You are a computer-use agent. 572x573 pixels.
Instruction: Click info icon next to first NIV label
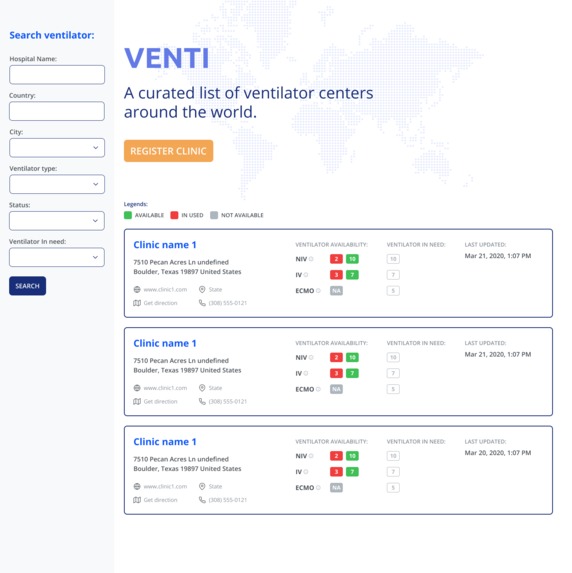coord(311,259)
